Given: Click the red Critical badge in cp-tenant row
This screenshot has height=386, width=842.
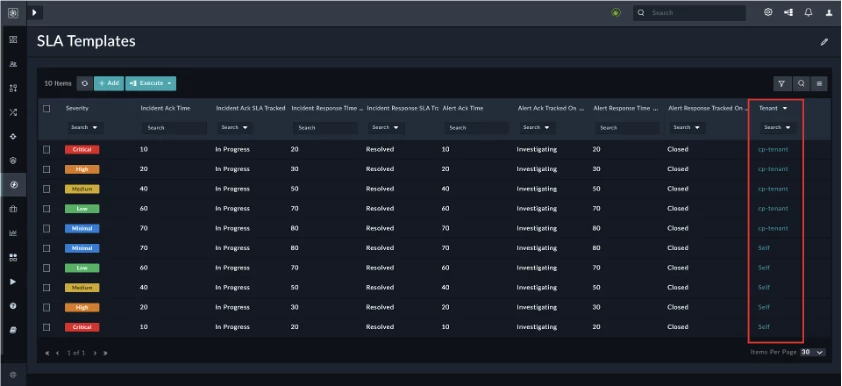Looking at the screenshot, I should (x=82, y=150).
